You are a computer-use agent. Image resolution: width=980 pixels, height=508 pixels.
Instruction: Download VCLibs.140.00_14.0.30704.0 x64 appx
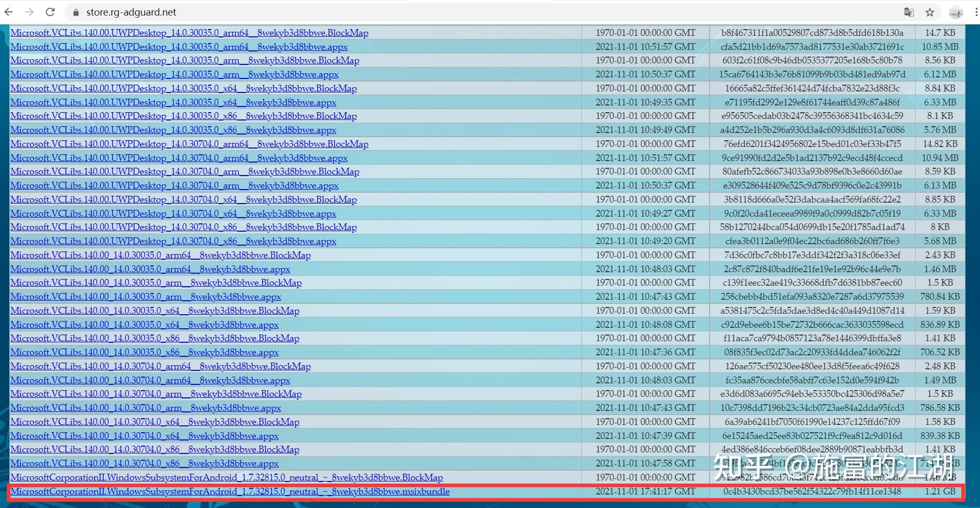144,436
